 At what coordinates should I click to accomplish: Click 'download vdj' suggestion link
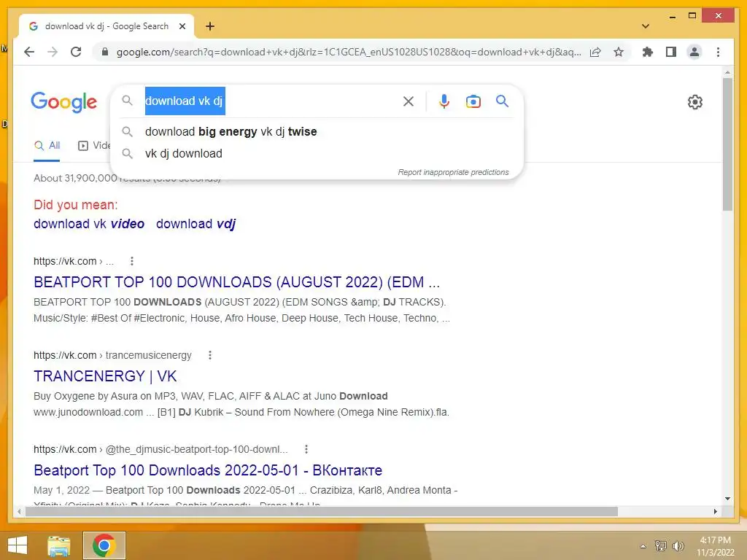[196, 223]
